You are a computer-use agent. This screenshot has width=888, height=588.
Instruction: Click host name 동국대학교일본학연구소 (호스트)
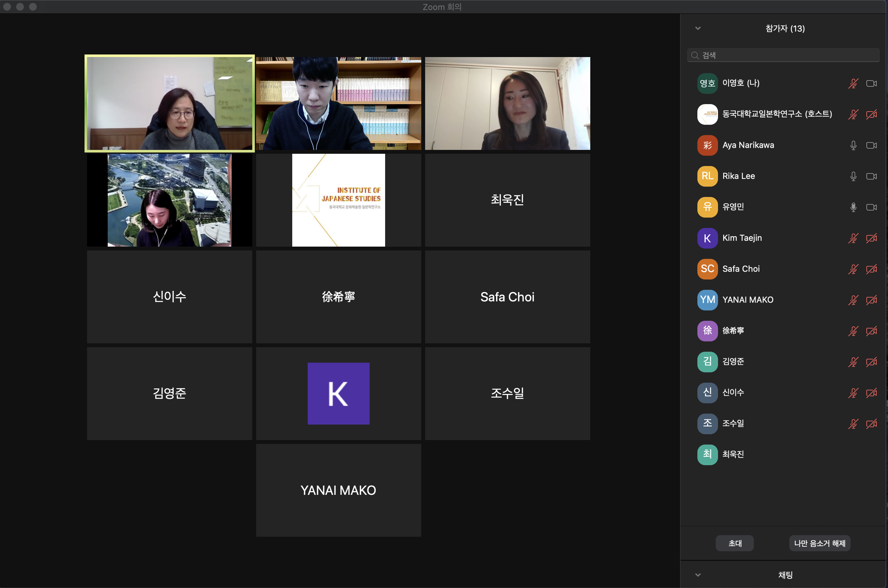777,114
